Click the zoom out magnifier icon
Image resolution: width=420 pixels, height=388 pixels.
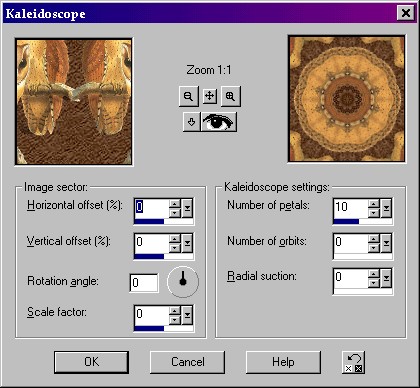coord(189,96)
